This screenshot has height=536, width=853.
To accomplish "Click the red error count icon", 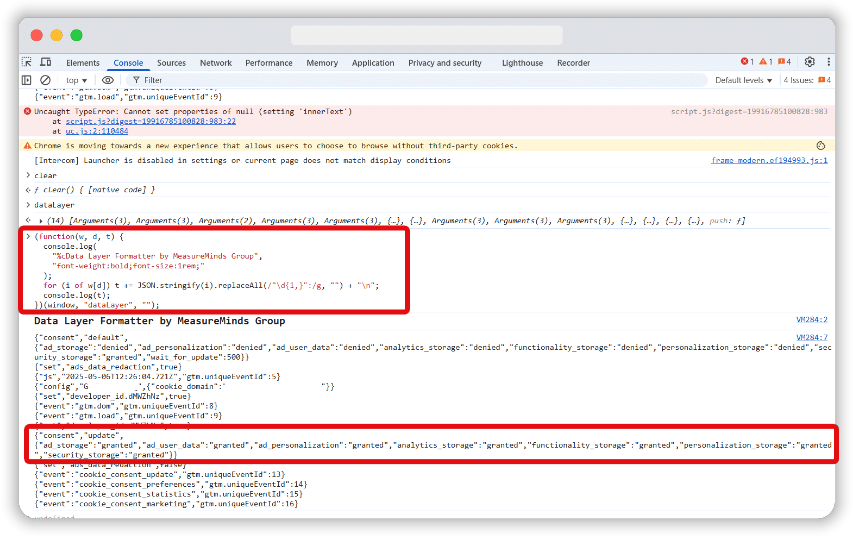I will coord(747,61).
